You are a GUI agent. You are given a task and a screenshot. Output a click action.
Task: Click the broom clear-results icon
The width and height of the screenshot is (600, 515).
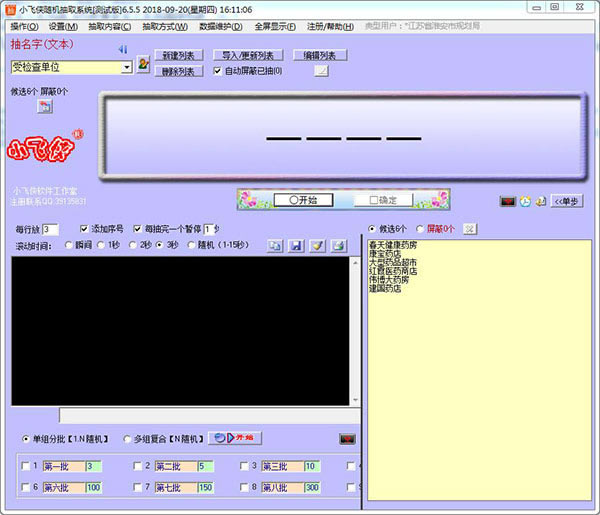[x=317, y=246]
